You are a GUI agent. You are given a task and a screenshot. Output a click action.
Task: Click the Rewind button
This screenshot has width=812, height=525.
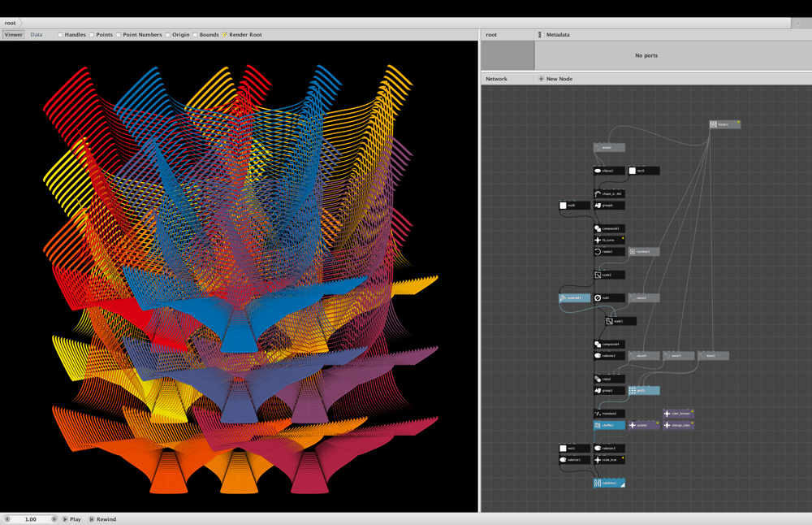[x=102, y=518]
